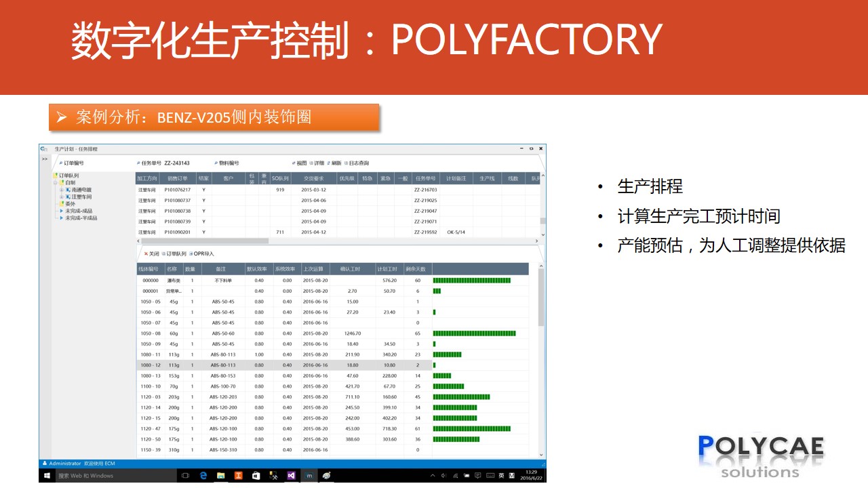This screenshot has height=488, width=868.
Task: Click the 订单编号 search field label
Action: pyautogui.click(x=72, y=163)
